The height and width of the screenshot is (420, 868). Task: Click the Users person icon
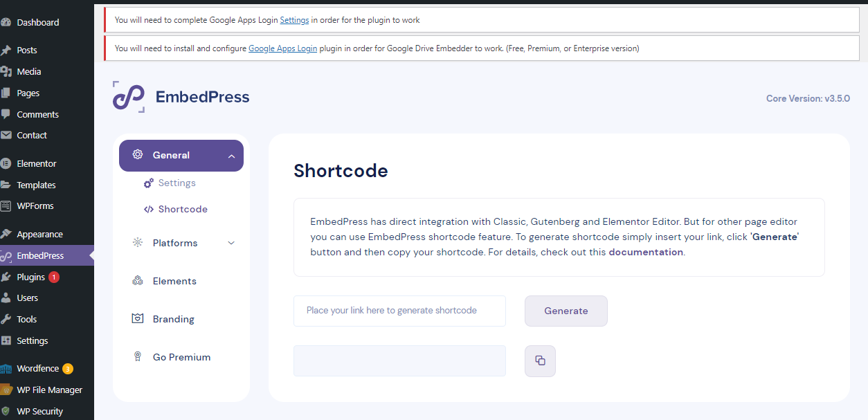pyautogui.click(x=6, y=298)
